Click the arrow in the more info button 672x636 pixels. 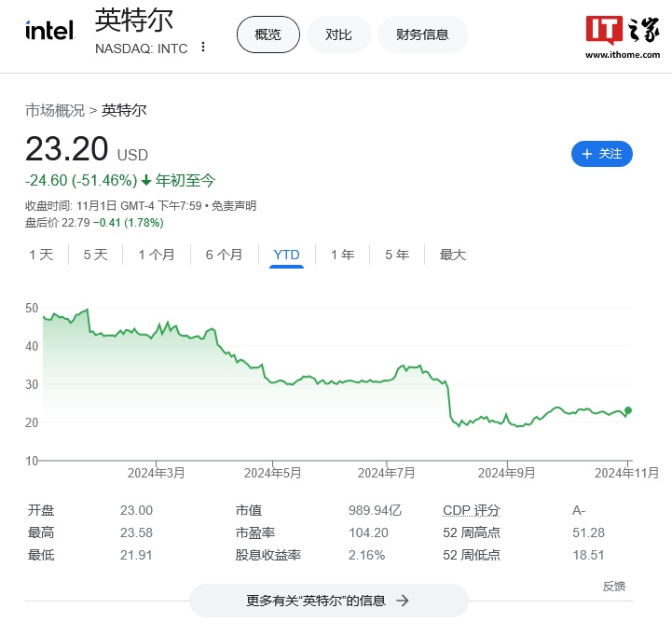403,601
